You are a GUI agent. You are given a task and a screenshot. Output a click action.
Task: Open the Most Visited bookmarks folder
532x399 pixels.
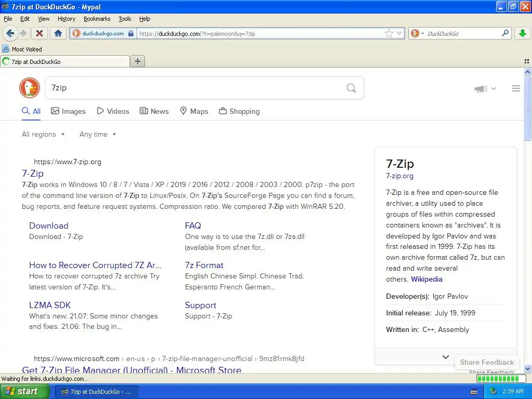[22, 49]
